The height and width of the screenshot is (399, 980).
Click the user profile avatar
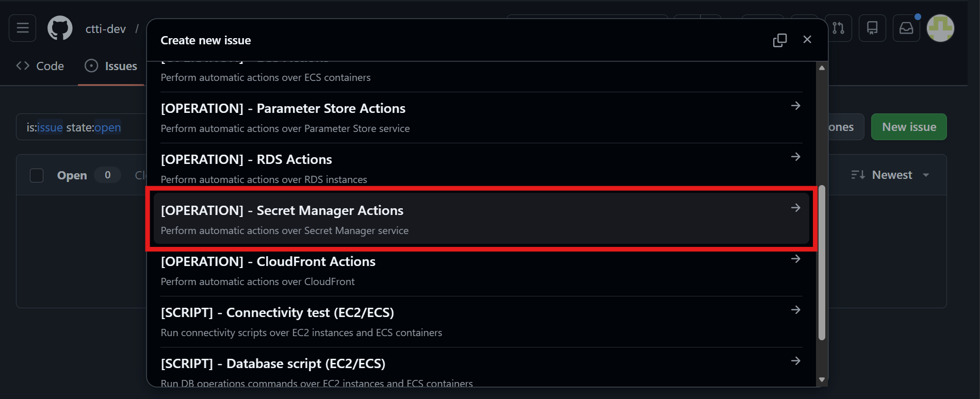940,28
